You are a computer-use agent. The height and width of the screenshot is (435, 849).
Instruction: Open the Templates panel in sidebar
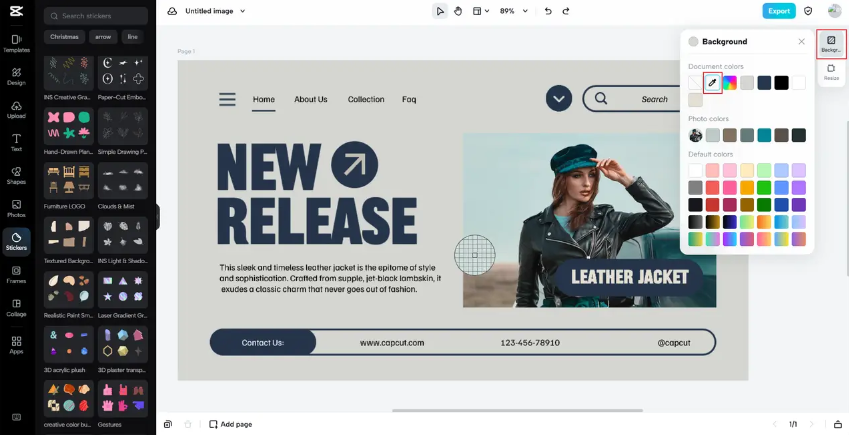pyautogui.click(x=16, y=43)
